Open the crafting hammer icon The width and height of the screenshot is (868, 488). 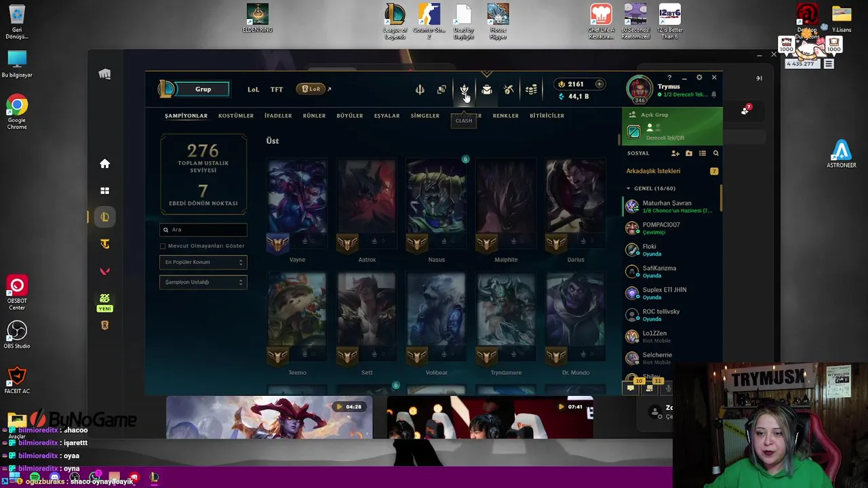click(x=509, y=89)
